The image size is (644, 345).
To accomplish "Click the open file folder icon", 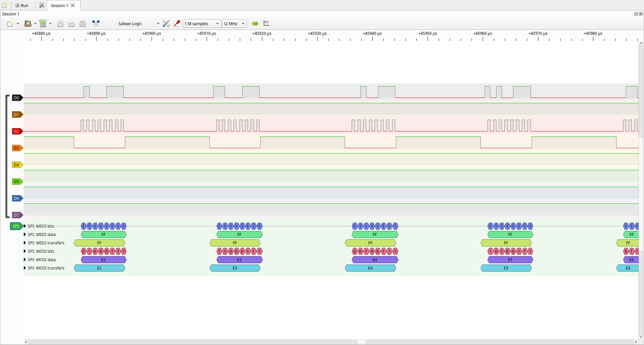I will point(28,23).
